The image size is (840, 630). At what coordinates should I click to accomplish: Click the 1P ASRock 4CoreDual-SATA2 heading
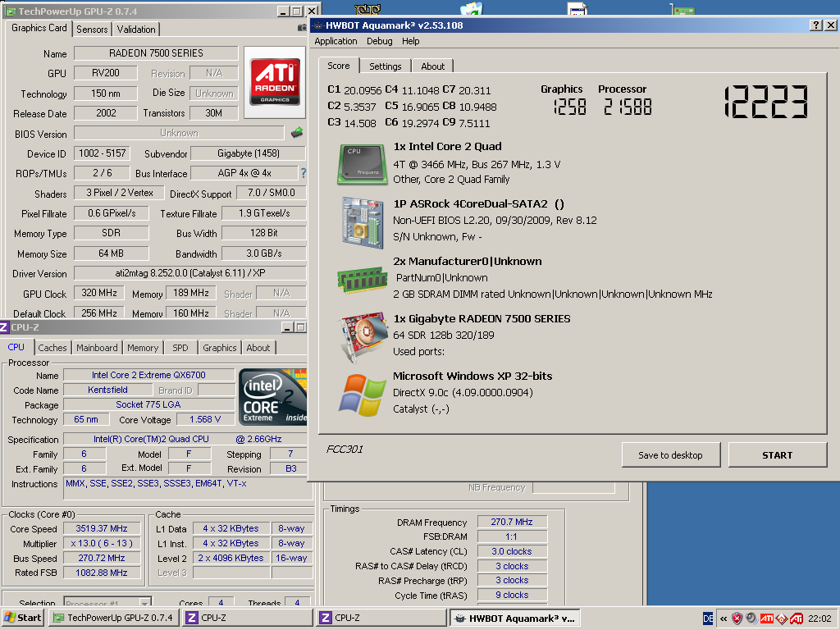478,203
